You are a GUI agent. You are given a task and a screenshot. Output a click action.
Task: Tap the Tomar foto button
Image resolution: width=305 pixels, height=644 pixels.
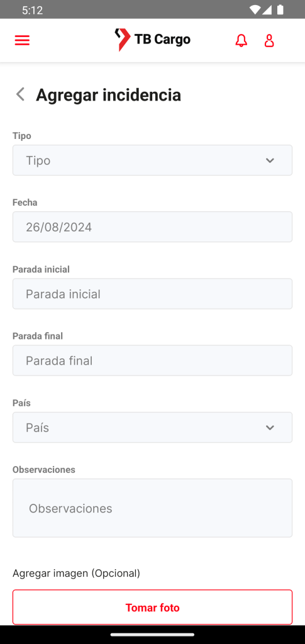pos(152,608)
